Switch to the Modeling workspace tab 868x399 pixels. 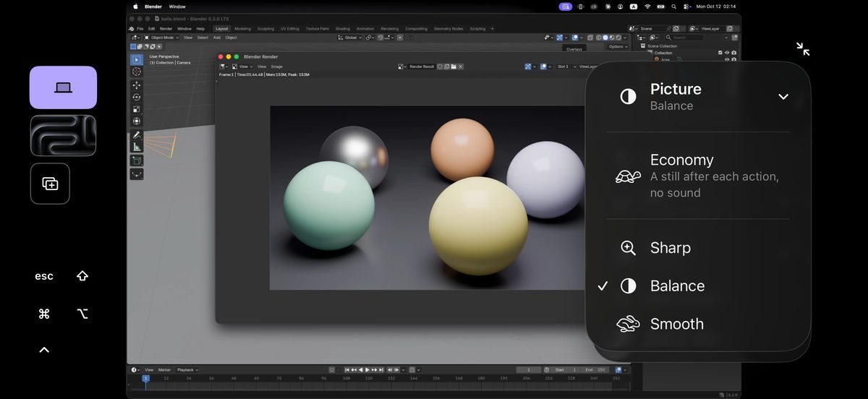pyautogui.click(x=242, y=29)
